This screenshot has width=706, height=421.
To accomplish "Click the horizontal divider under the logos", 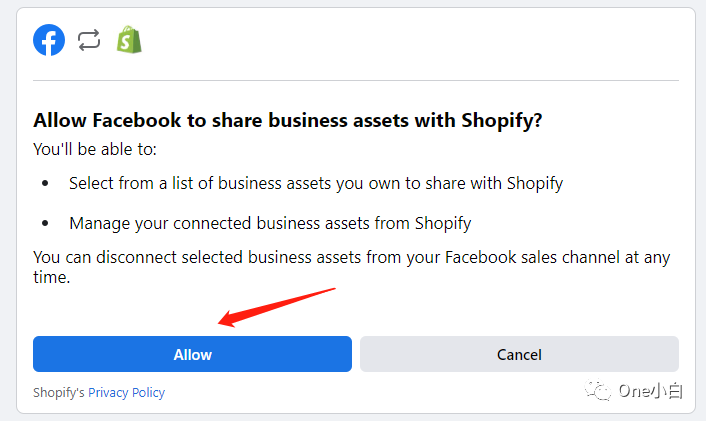I will point(356,81).
